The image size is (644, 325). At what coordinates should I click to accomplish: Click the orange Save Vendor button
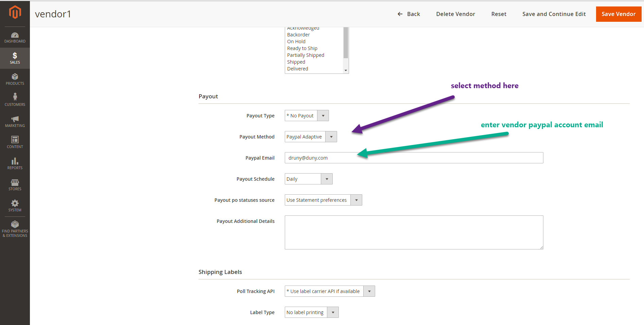tap(619, 14)
